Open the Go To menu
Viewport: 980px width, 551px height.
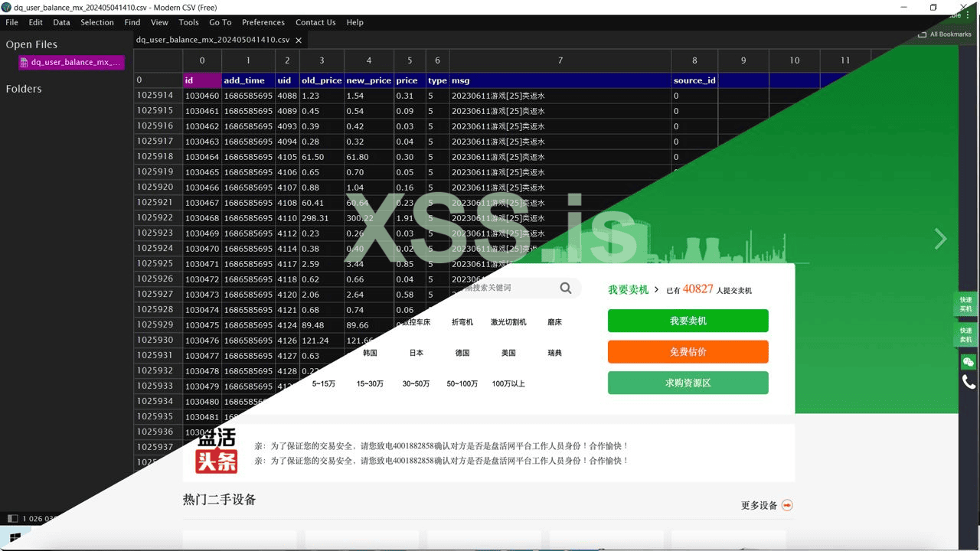click(220, 22)
